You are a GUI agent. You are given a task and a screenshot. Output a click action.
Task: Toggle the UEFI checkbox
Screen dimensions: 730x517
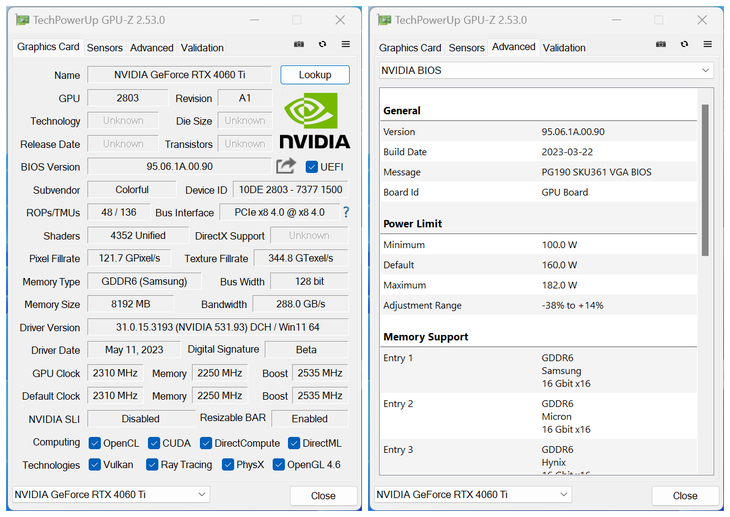point(312,167)
